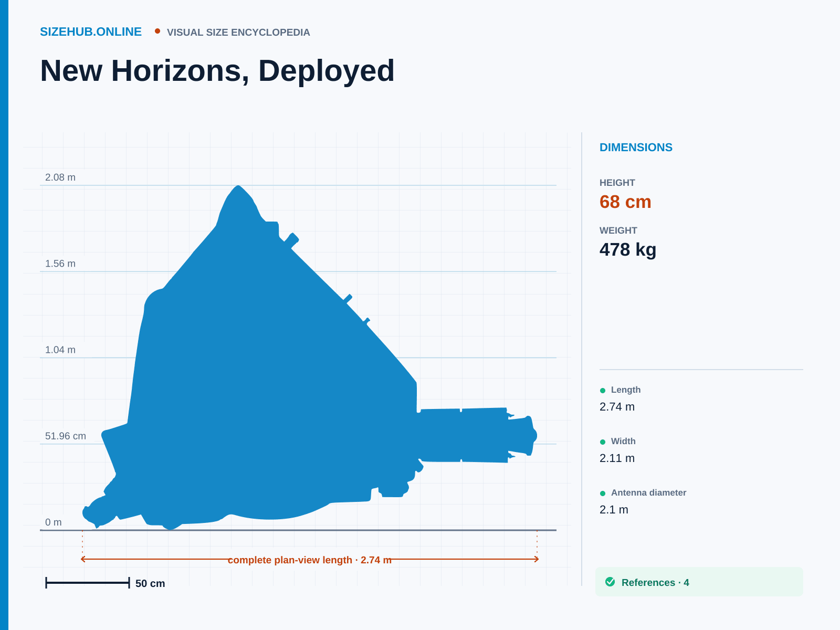Click the DIMENSIONS section heading

[636, 148]
